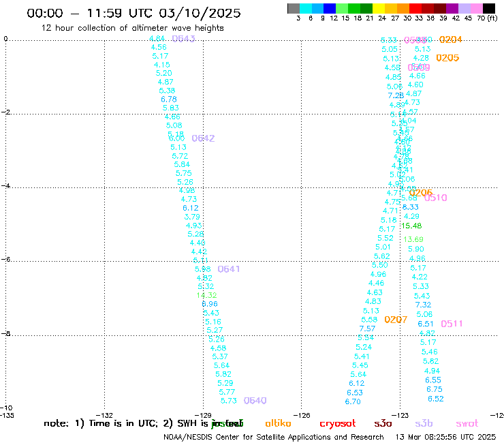This screenshot has width=504, height=443.
Task: Click the 3.79 wave height value
Action: [x=192, y=217]
